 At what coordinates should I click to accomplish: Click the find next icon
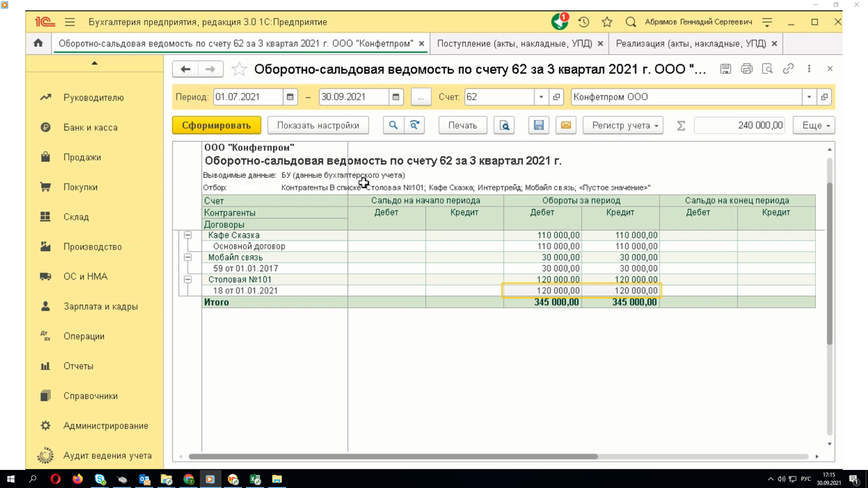[x=414, y=125]
